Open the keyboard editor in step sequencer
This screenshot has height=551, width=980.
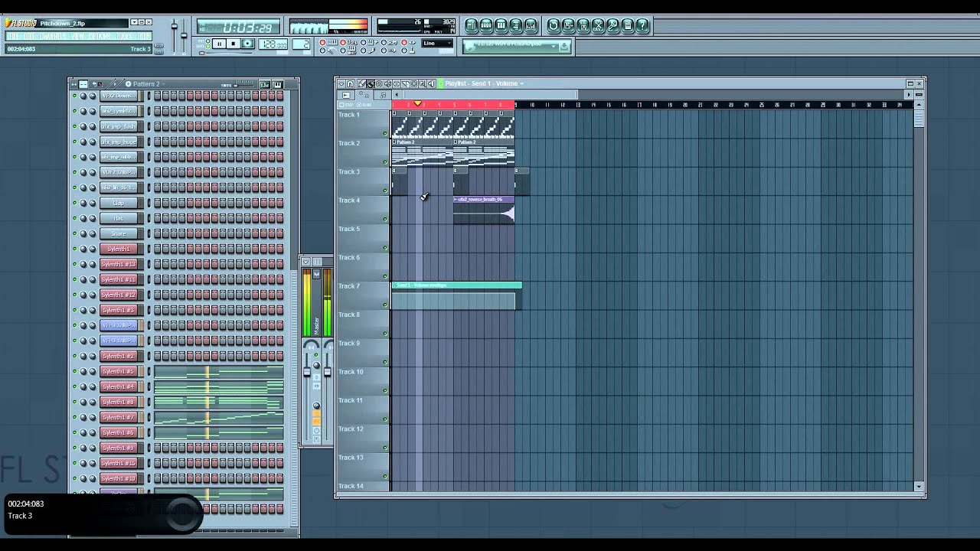[277, 84]
